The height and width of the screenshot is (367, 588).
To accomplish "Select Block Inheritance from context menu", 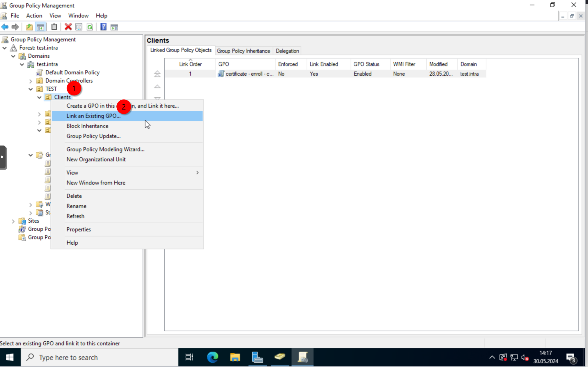I will pos(127,126).
